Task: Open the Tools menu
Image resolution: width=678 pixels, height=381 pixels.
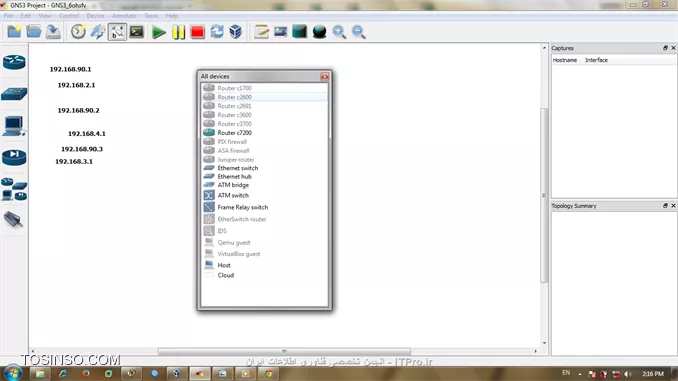Action: click(151, 16)
